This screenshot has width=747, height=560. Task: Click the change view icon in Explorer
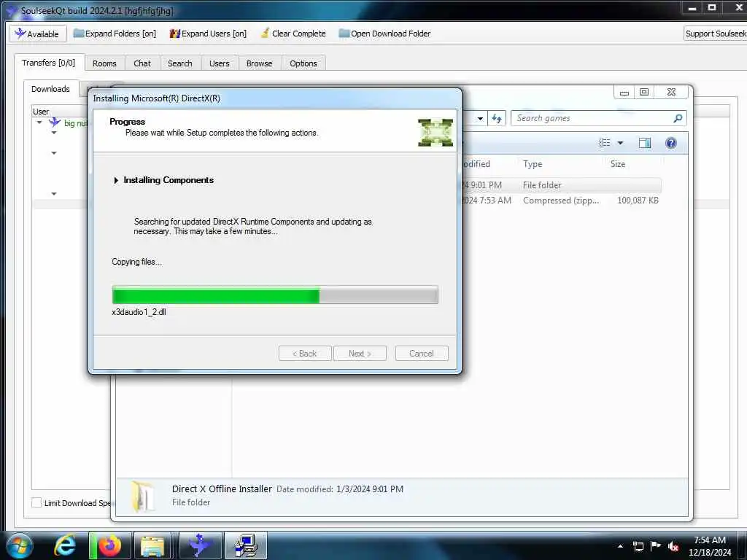pos(605,143)
